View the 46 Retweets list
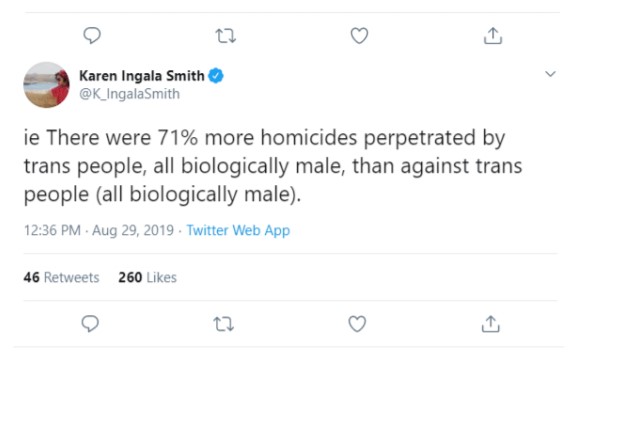This screenshot has height=429, width=618. pyautogui.click(x=61, y=277)
